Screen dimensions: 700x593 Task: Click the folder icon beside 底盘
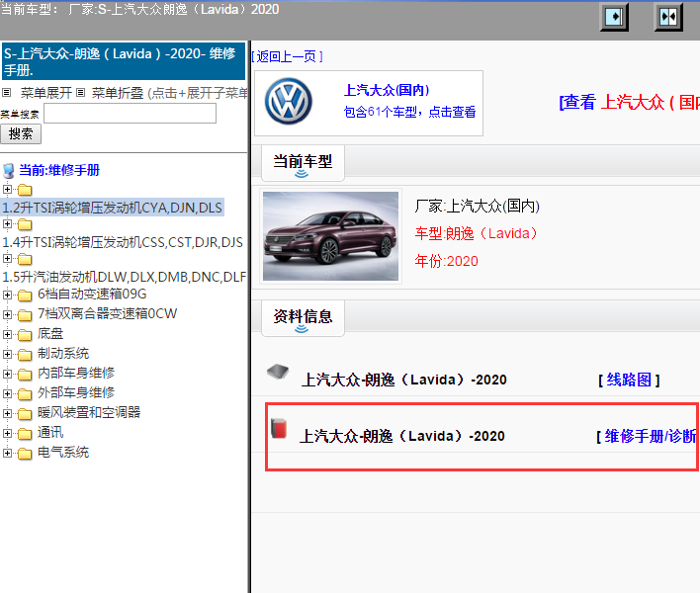point(25,334)
